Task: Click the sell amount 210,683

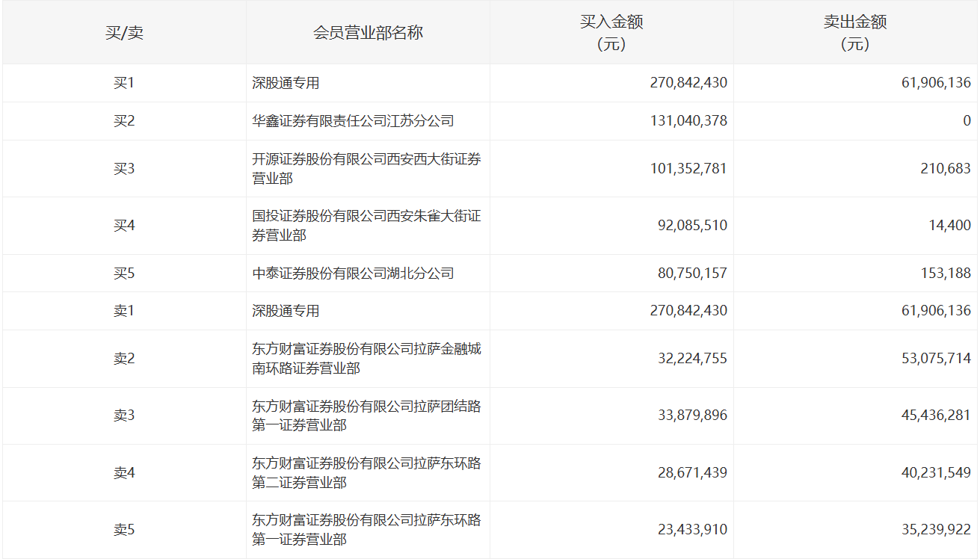Action: [x=946, y=169]
